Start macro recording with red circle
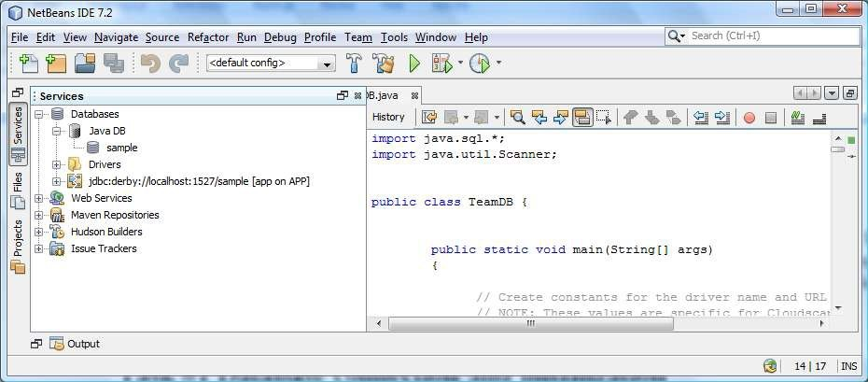 tap(749, 118)
